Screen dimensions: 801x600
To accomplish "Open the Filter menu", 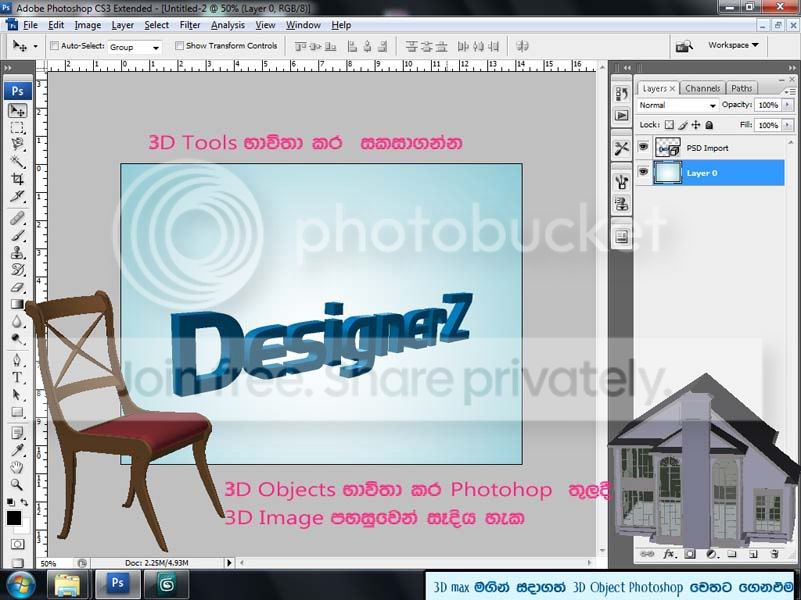I will pyautogui.click(x=190, y=25).
